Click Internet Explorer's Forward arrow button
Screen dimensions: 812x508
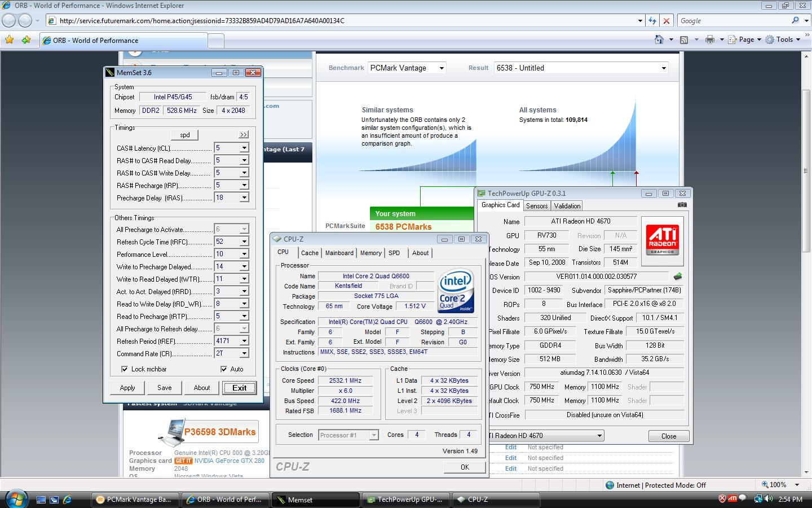[25, 20]
